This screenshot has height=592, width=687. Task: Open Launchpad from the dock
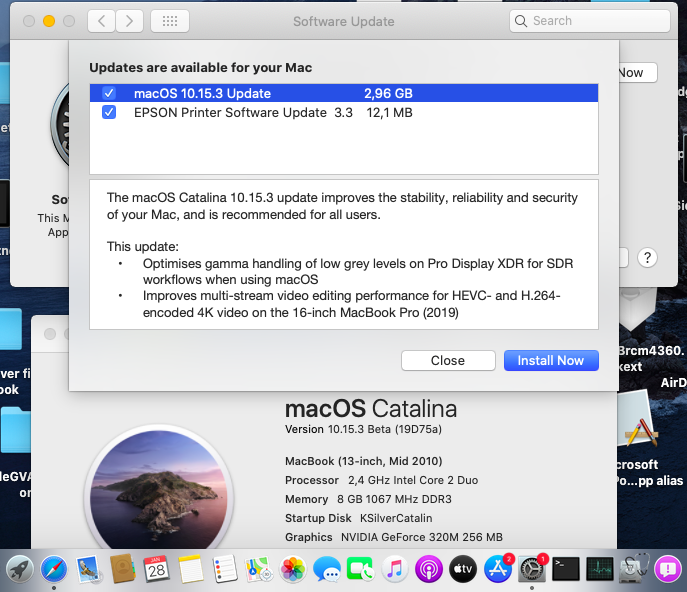click(20, 569)
